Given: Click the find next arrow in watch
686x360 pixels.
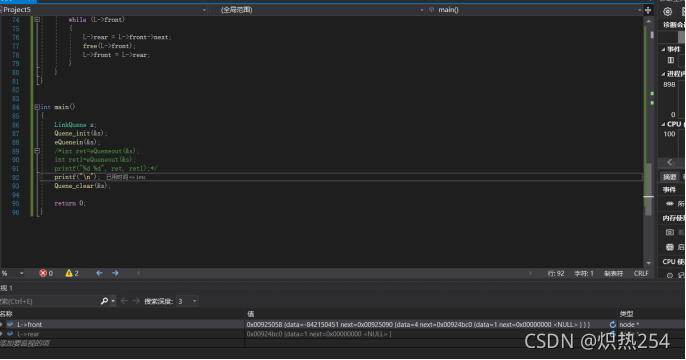Looking at the screenshot, I should coord(136,301).
